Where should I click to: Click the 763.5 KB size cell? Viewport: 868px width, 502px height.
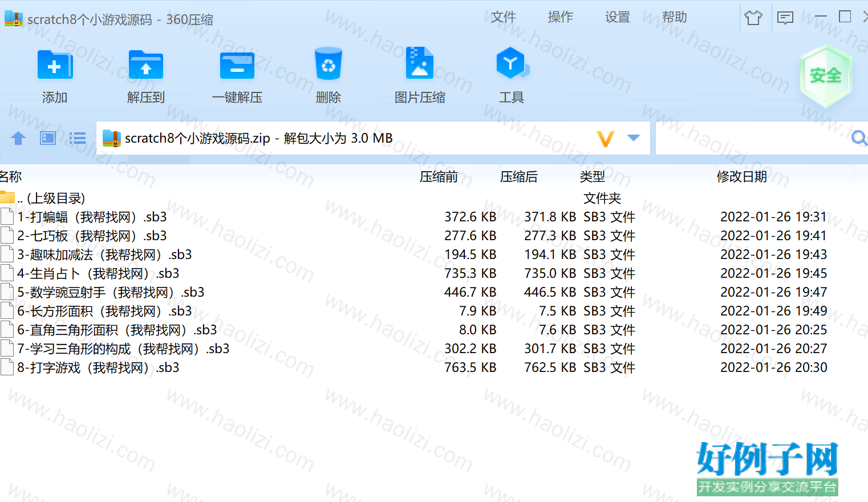coord(470,367)
